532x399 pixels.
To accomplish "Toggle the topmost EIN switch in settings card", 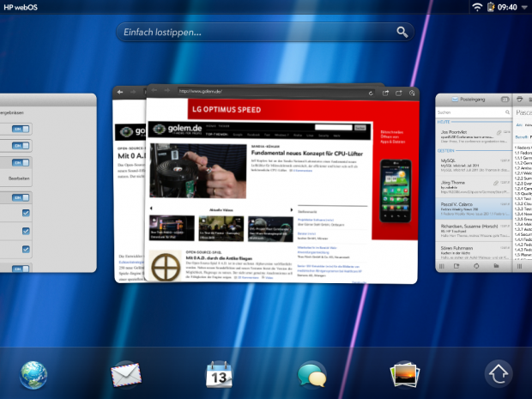I will pyautogui.click(x=21, y=129).
